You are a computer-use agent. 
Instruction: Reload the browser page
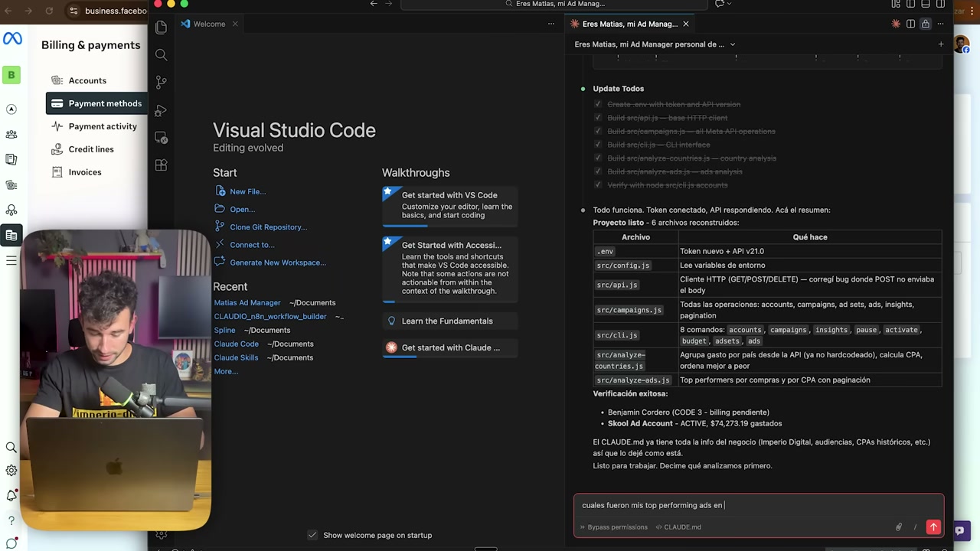pos(50,11)
